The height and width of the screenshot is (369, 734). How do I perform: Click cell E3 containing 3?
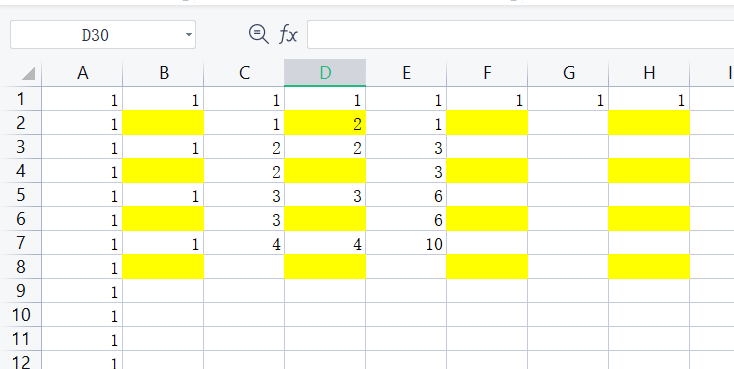click(x=406, y=147)
